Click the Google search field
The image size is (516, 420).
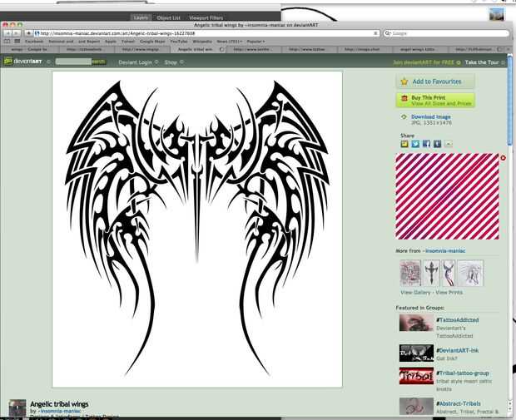click(446, 33)
